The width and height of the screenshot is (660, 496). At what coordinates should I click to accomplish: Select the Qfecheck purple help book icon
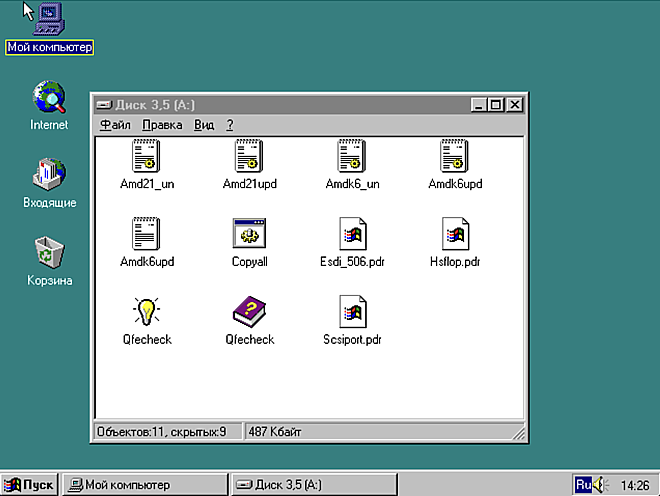pyautogui.click(x=249, y=312)
